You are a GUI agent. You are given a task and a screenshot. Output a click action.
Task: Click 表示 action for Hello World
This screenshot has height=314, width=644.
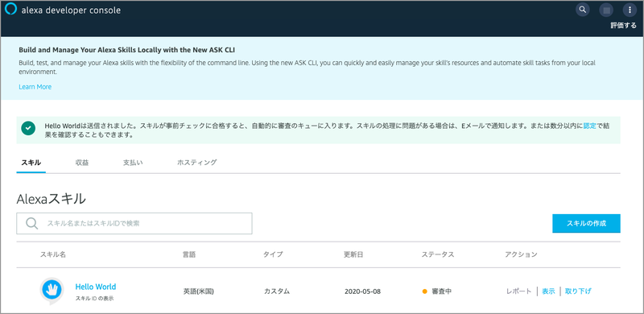coord(548,291)
